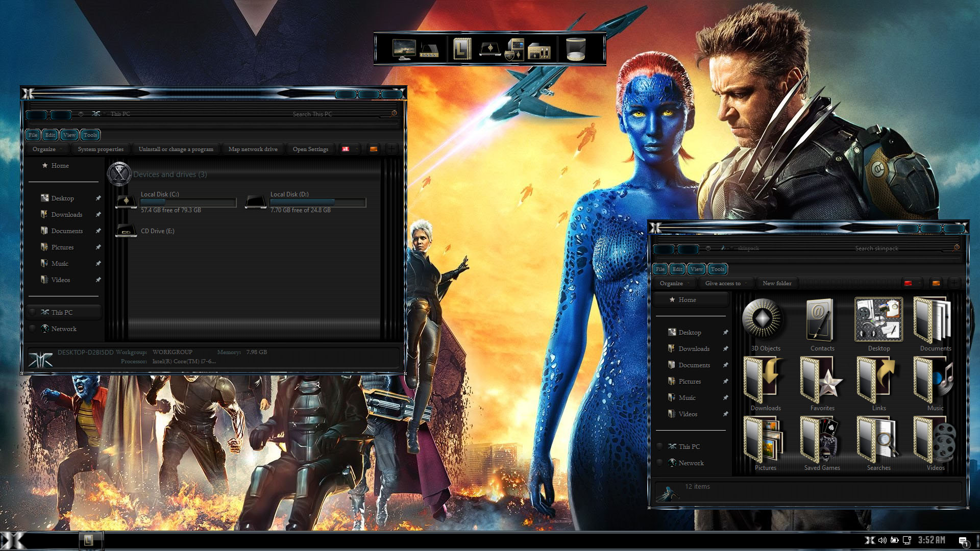980x551 pixels.
Task: Open View menu in skinpack window
Action: 696,269
